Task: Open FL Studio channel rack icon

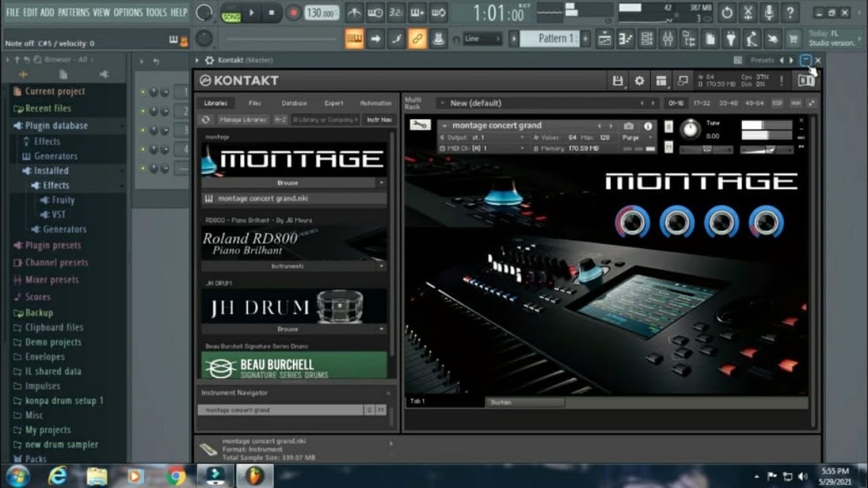Action: pyautogui.click(x=647, y=39)
